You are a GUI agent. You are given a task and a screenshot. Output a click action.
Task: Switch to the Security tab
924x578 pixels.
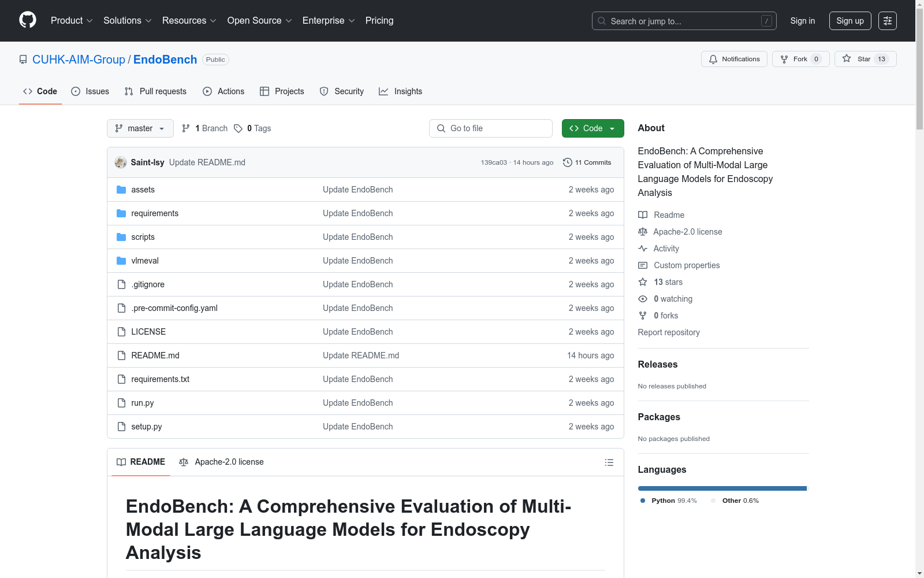(342, 91)
